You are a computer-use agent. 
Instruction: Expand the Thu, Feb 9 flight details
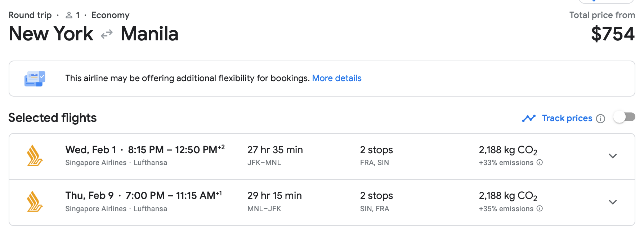(613, 202)
